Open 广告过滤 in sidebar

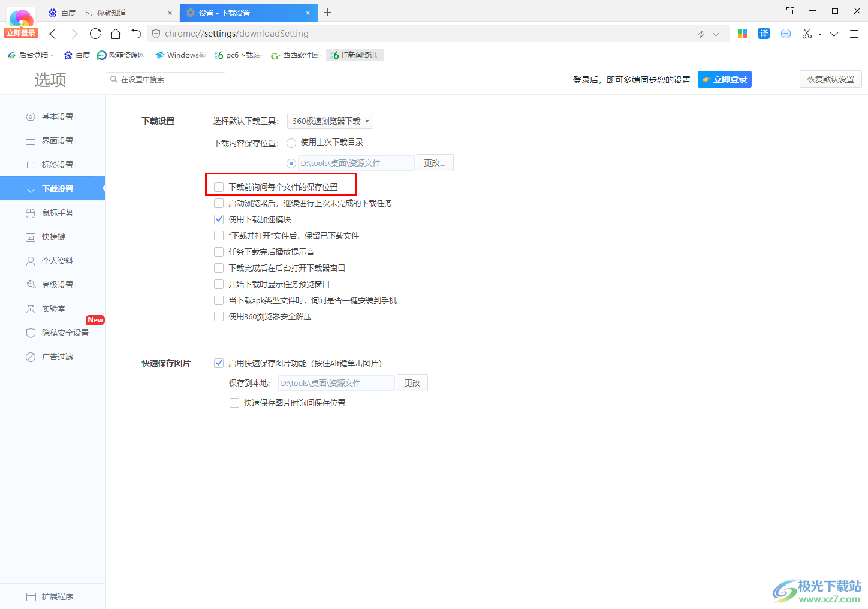click(x=52, y=357)
